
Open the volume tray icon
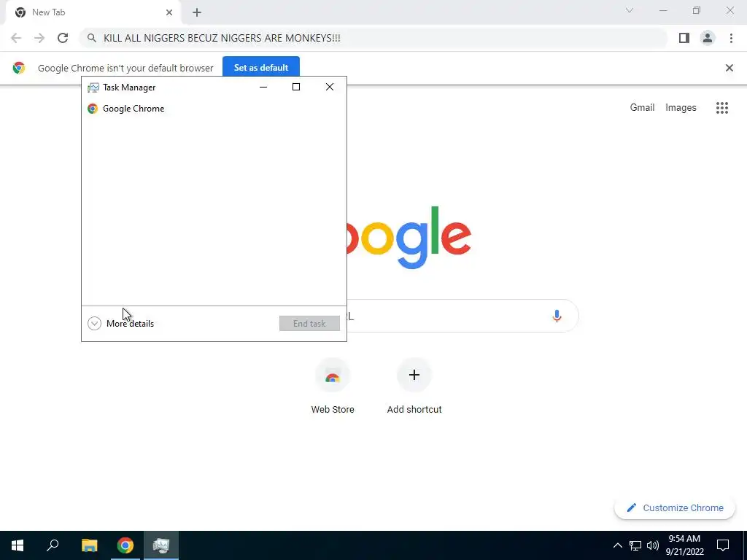(x=653, y=545)
